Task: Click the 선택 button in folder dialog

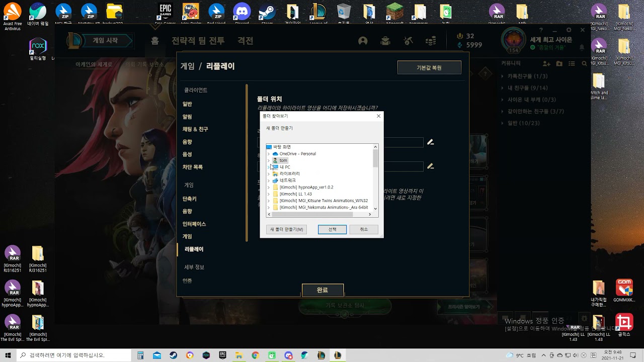Action: coord(332,229)
